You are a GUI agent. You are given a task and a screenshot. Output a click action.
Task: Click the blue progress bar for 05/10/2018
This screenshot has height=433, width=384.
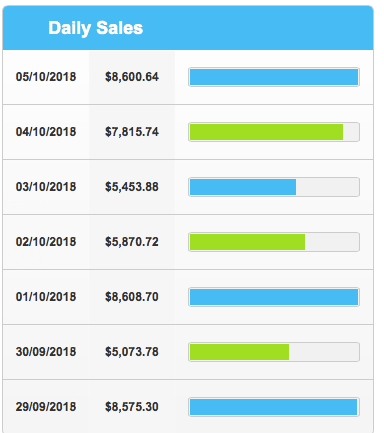274,77
